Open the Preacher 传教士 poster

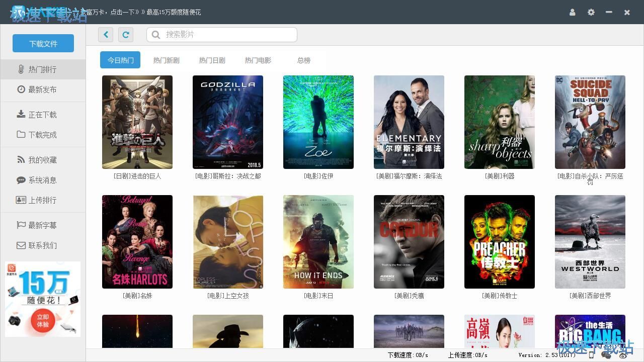[x=500, y=242]
